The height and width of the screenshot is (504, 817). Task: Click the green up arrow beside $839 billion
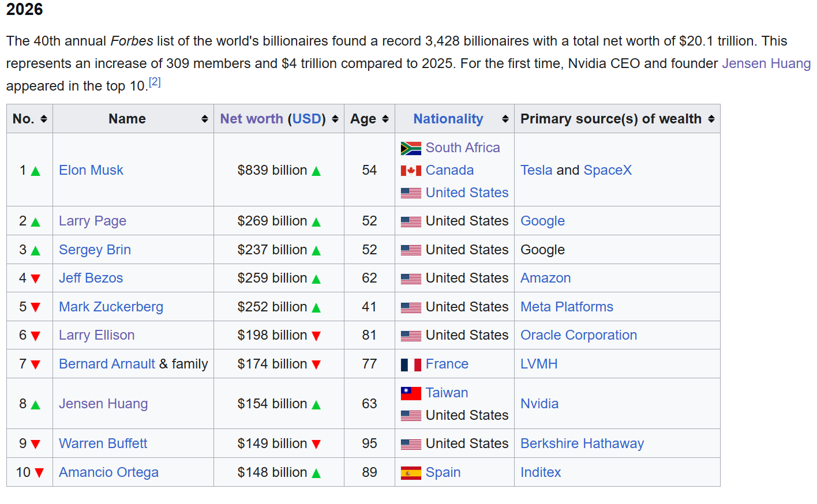click(316, 171)
